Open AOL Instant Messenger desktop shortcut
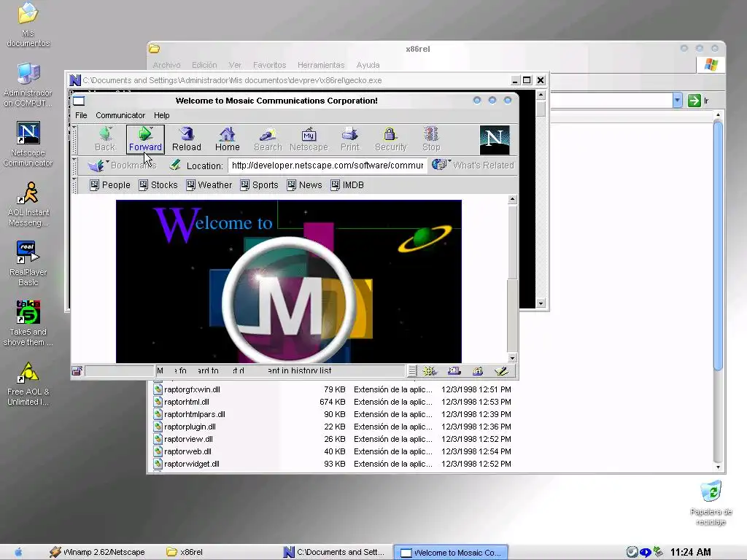The width and height of the screenshot is (747, 560). click(x=28, y=204)
